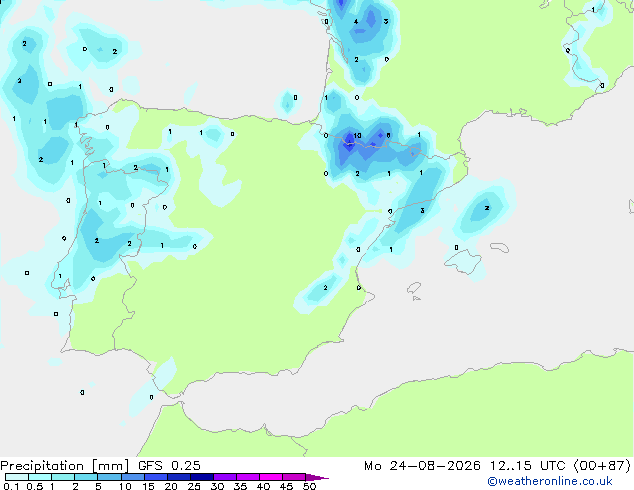Select the 10–15 mm blue legend swatch

pos(132,477)
